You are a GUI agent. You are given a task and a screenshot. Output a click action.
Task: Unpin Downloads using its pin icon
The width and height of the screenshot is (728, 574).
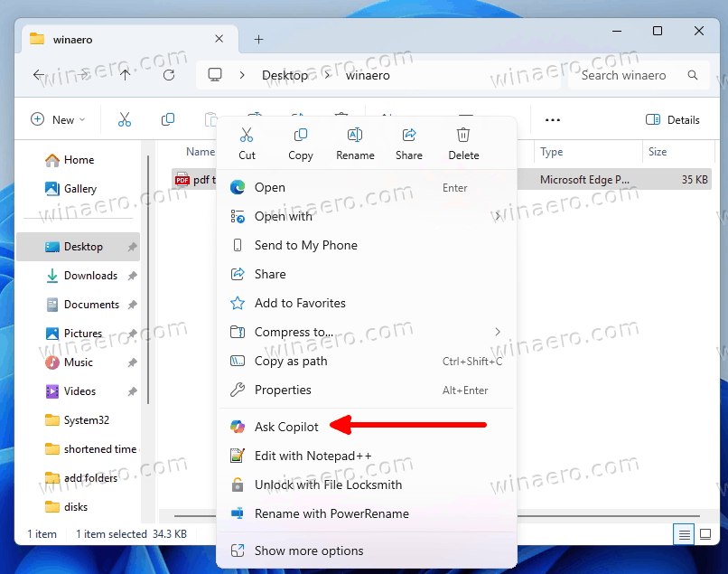click(x=132, y=276)
